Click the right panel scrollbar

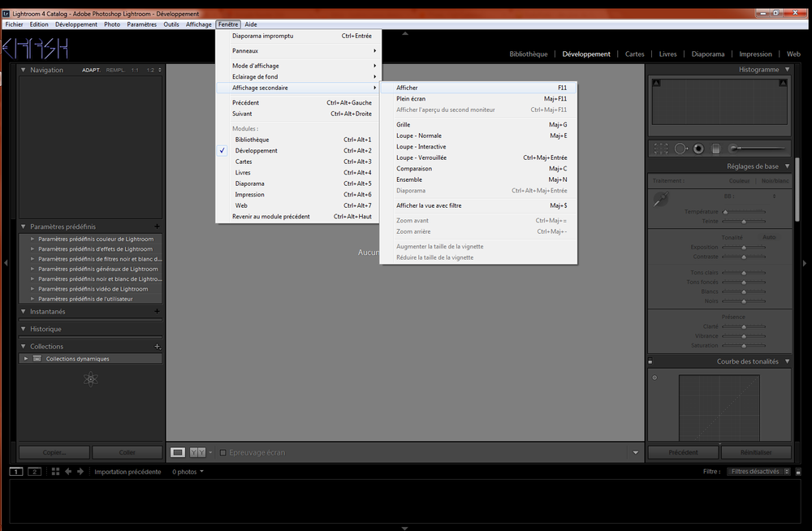[797, 189]
